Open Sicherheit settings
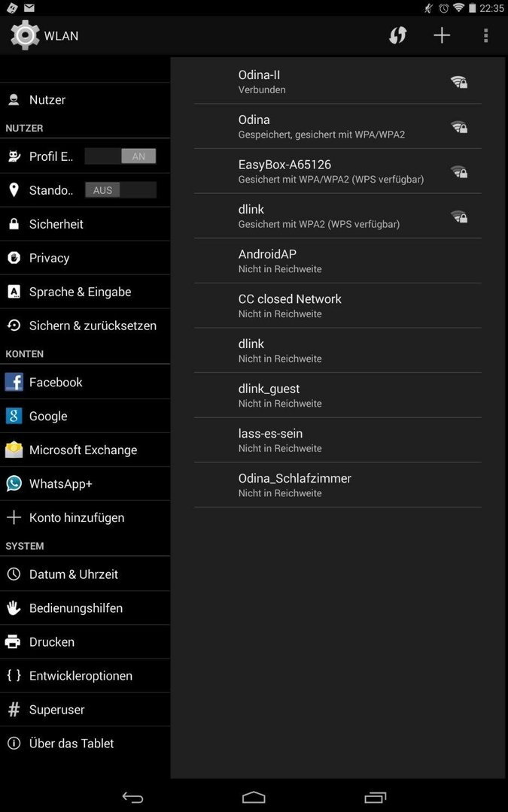Screen dimensions: 508x812 (x=85, y=224)
